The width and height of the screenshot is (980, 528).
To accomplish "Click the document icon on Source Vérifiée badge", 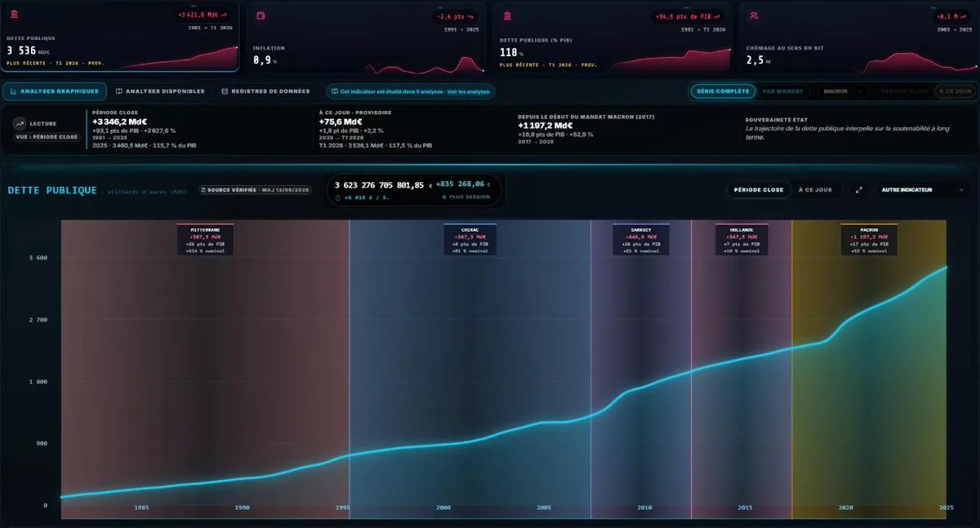I will pyautogui.click(x=203, y=190).
